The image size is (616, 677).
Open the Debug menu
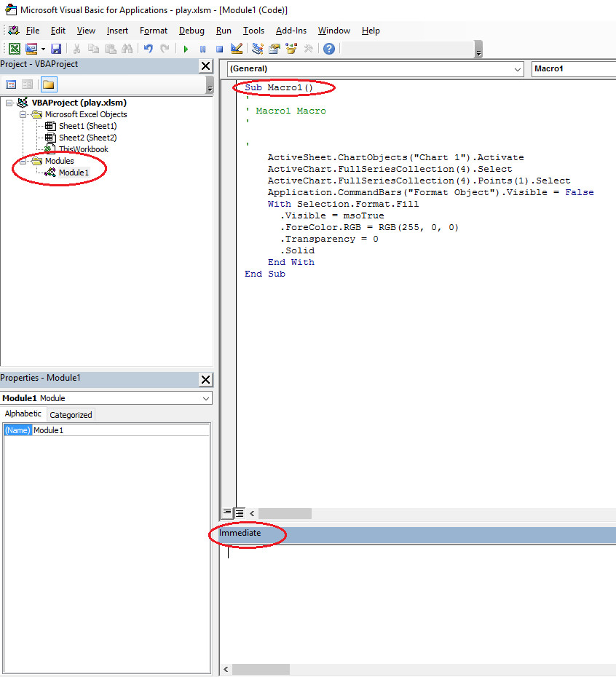pos(191,31)
